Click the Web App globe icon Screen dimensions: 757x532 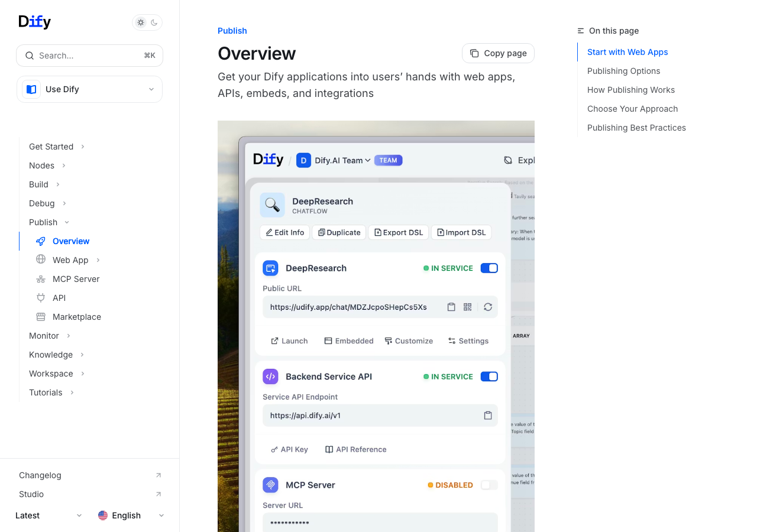coord(41,259)
